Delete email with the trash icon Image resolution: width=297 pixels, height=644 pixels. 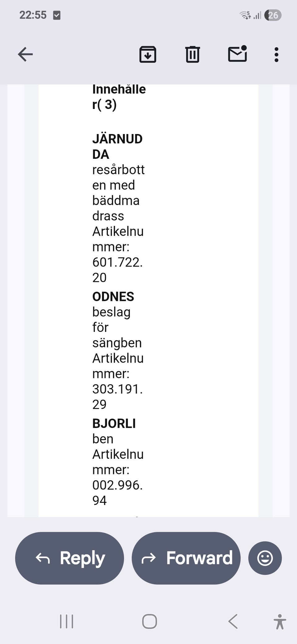(x=192, y=54)
